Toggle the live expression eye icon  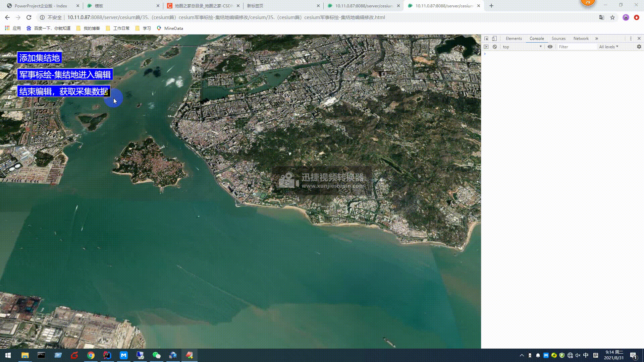pyautogui.click(x=550, y=47)
